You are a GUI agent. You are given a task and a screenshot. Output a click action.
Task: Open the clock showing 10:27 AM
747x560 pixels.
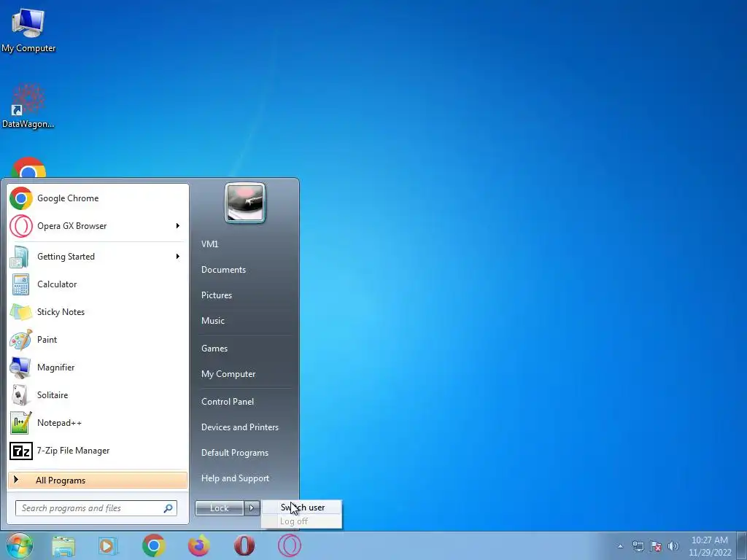710,546
